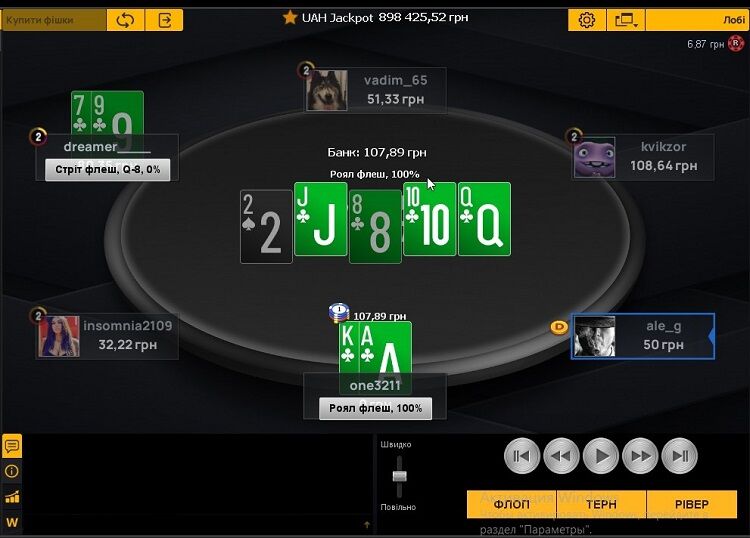Click vadim_65's husky avatar
750x538 pixels.
pyautogui.click(x=327, y=90)
